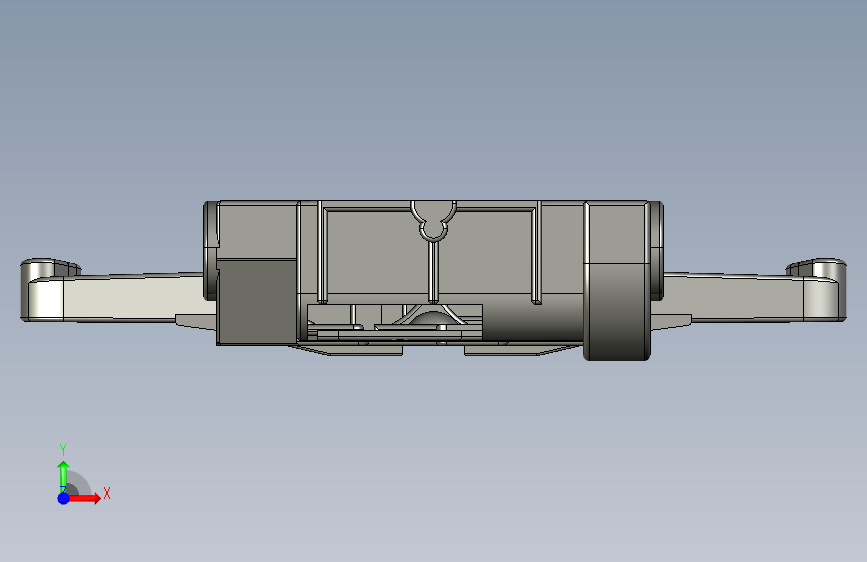
Task: Select the dark recessed block at left
Action: pyautogui.click(x=257, y=301)
